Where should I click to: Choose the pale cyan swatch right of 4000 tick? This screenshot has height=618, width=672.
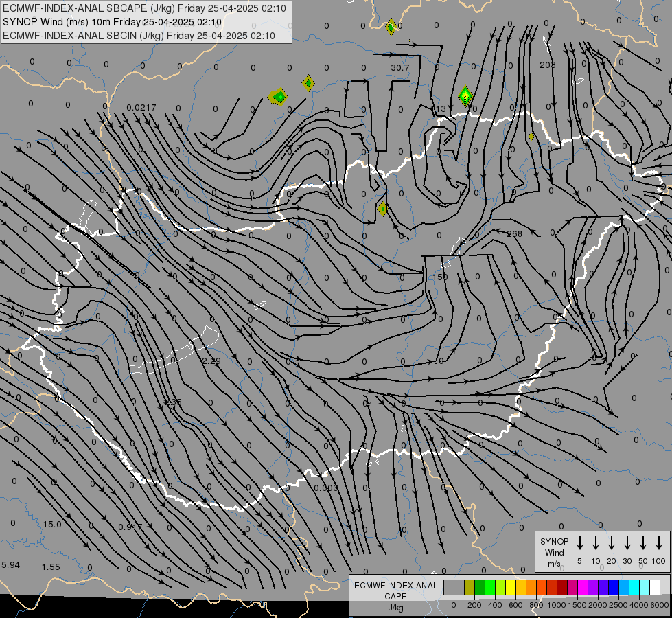click(644, 587)
